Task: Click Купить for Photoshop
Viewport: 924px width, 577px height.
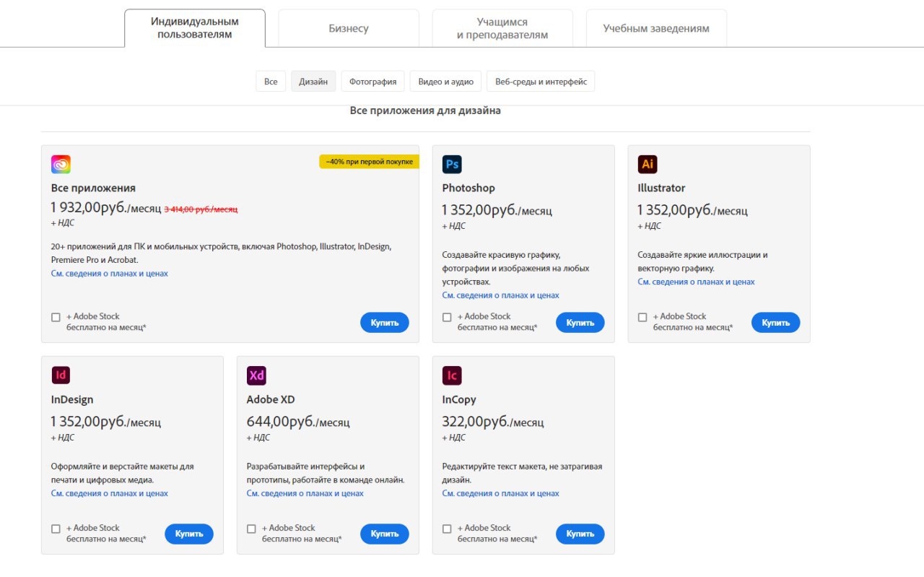Action: [x=580, y=323]
